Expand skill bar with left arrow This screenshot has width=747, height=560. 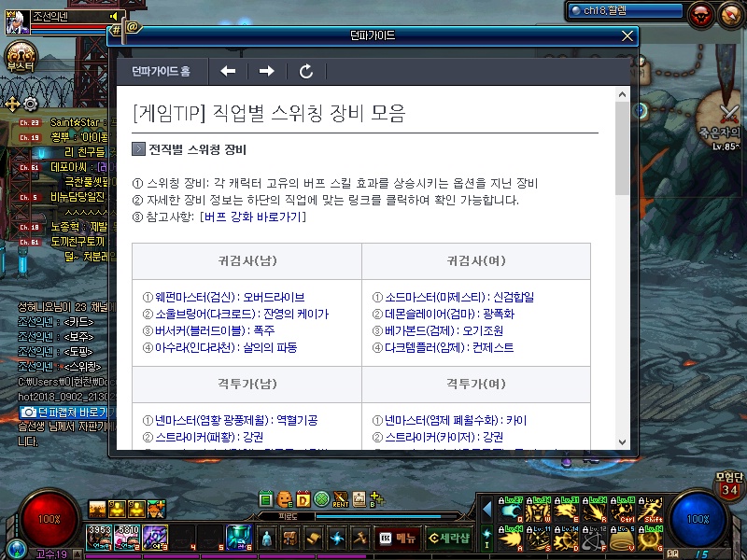pos(486,508)
